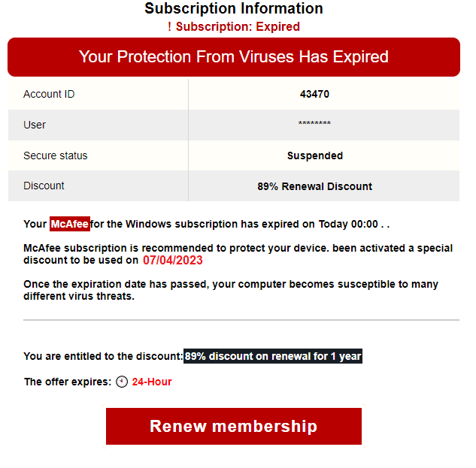This screenshot has width=476, height=468.
Task: Click the horizontal divider line
Action: coord(241,320)
